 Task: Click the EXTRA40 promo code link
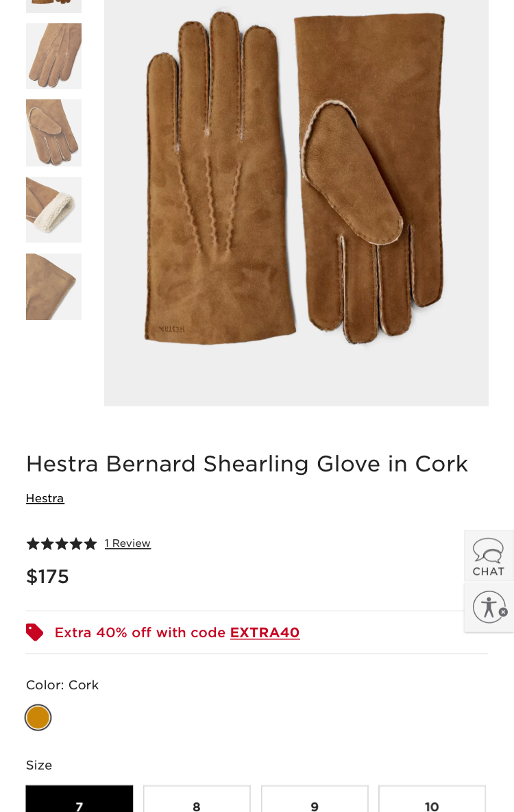point(265,632)
